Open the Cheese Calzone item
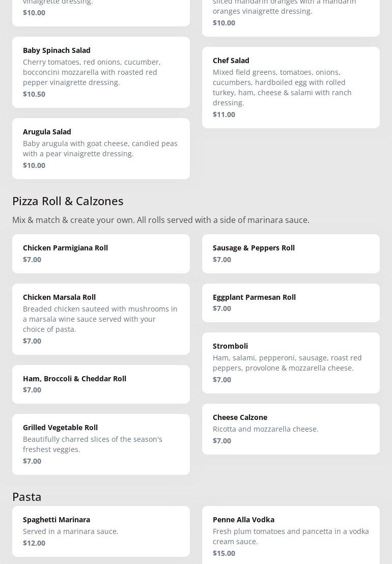 point(291,429)
